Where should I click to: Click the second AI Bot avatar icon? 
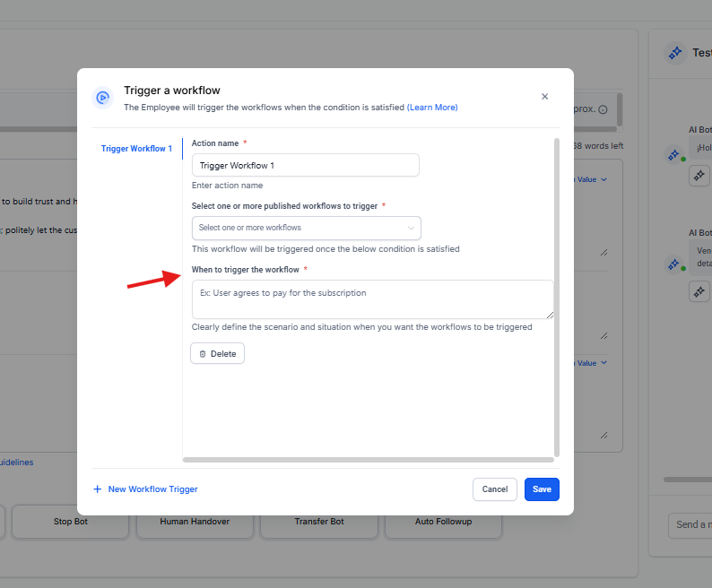click(673, 264)
